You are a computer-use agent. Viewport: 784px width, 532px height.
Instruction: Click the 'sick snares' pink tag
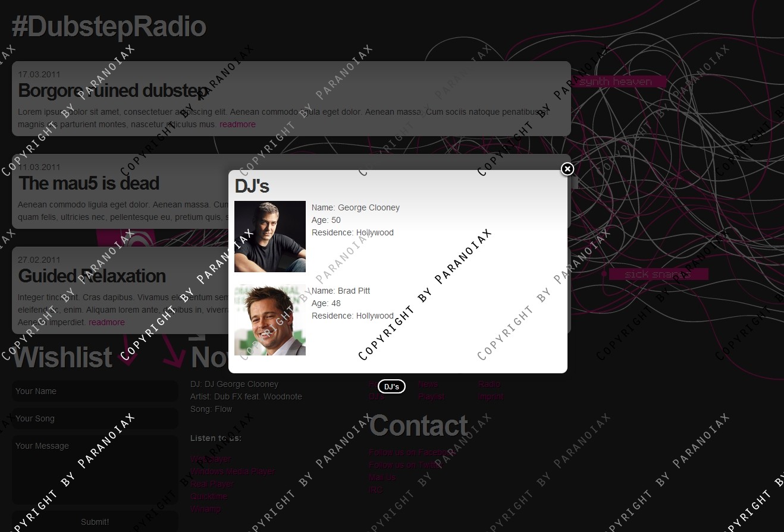[657, 274]
